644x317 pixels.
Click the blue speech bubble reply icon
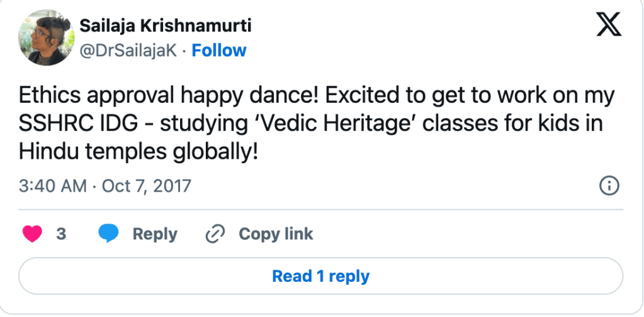click(x=108, y=234)
